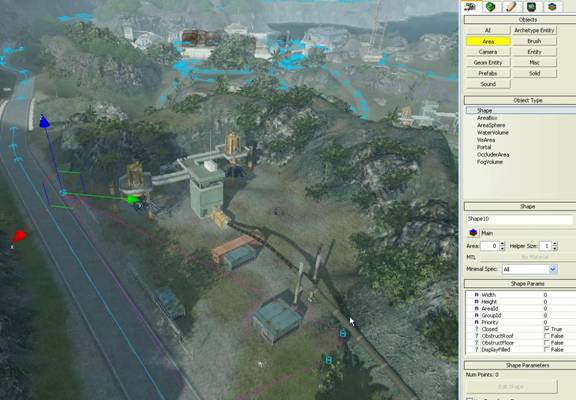This screenshot has height=400, width=576.
Task: Click the Helper Size value field
Action: (546, 246)
